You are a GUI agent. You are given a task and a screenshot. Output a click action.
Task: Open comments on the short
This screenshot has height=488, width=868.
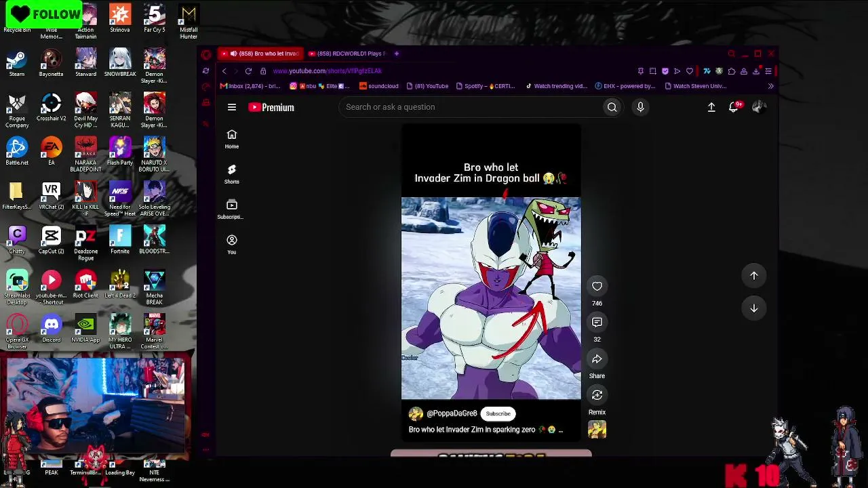point(597,323)
